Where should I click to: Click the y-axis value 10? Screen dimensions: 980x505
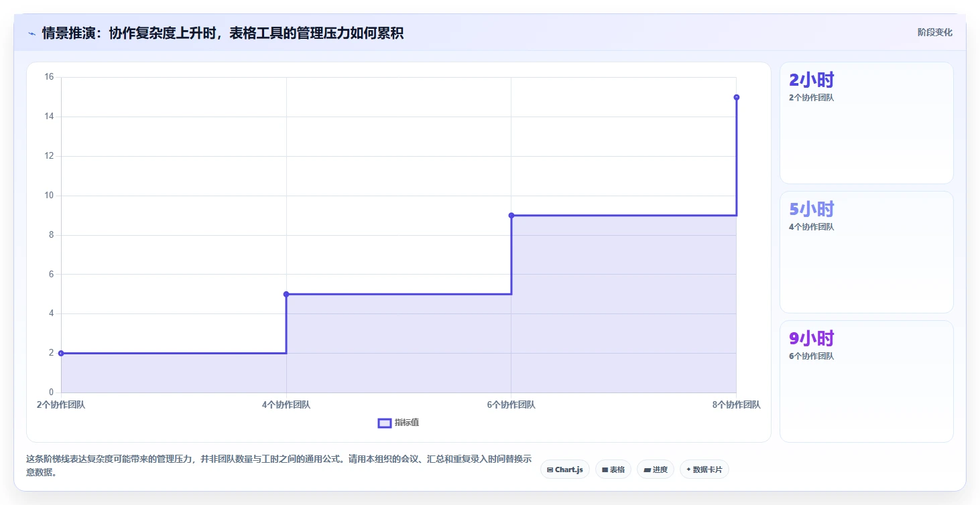(x=49, y=196)
